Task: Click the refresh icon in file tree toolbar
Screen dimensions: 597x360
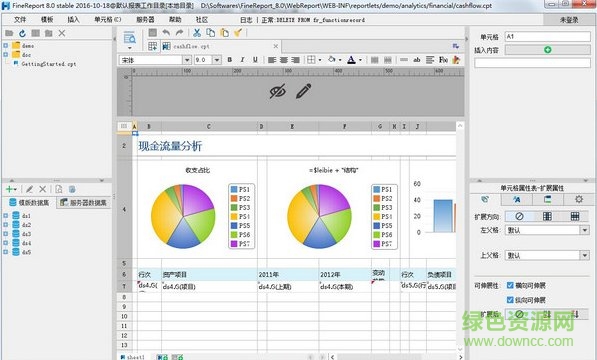Action: point(22,33)
